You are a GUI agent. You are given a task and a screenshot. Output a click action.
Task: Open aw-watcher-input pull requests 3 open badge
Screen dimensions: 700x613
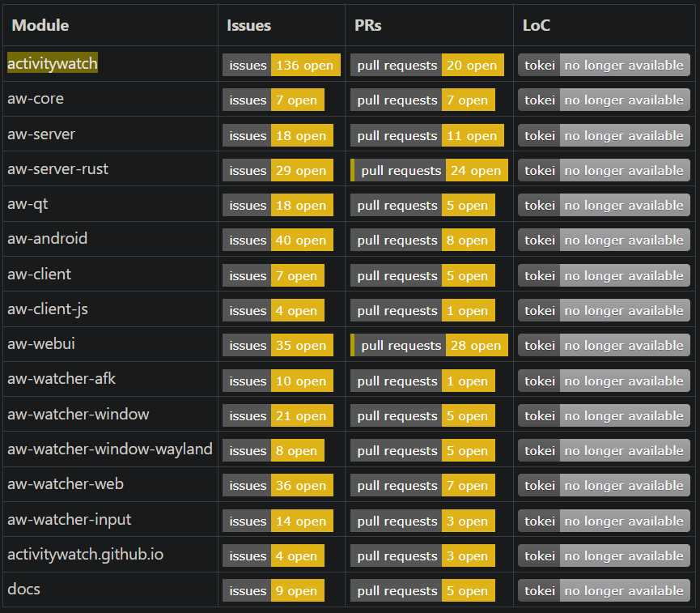422,521
